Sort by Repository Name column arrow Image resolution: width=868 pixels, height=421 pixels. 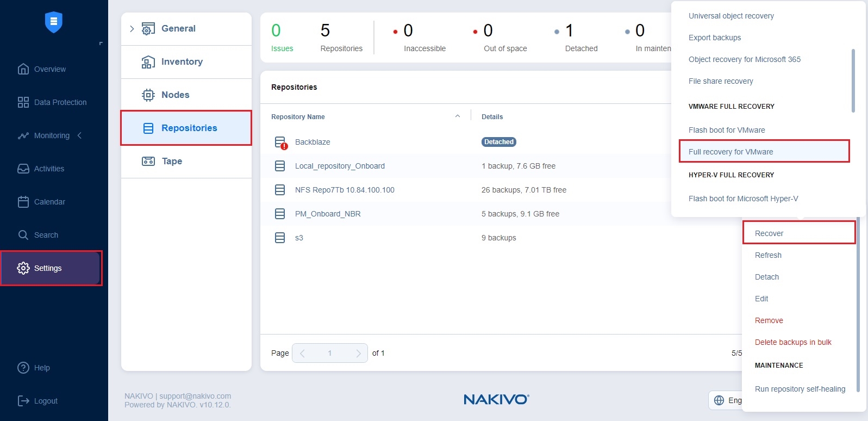point(458,116)
